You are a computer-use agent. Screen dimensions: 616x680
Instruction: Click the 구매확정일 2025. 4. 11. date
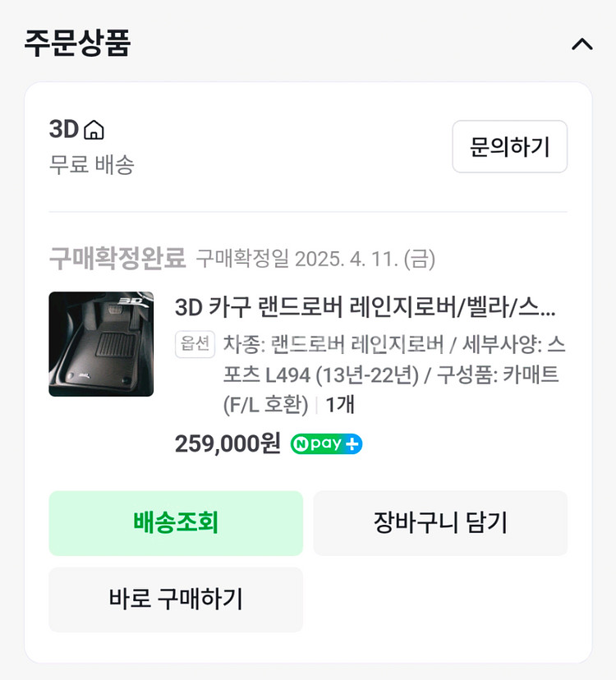click(315, 260)
